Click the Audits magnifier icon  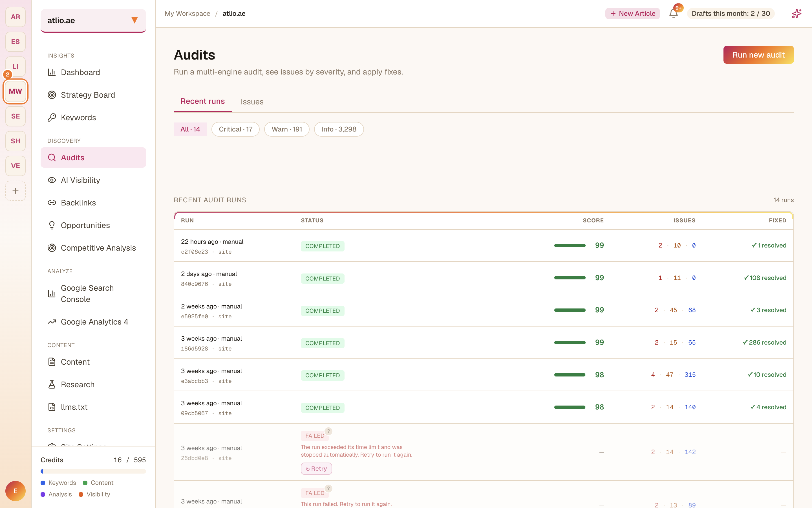pyautogui.click(x=52, y=157)
